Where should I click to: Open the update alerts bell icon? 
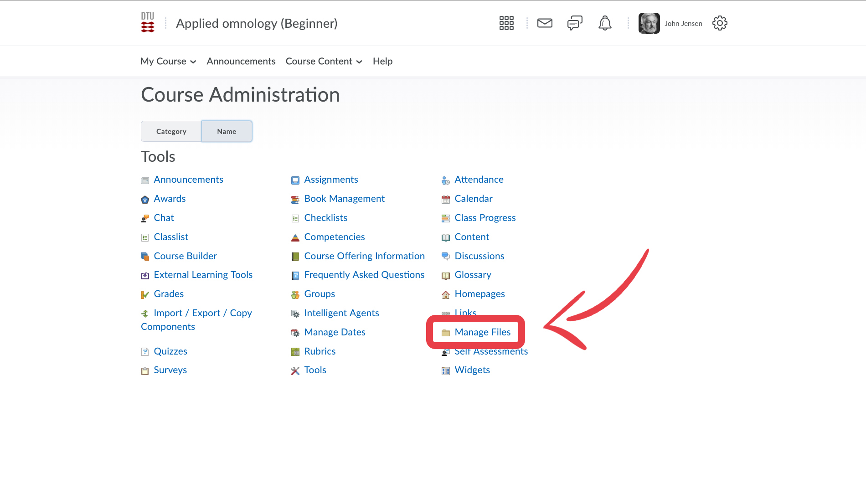[x=605, y=23]
